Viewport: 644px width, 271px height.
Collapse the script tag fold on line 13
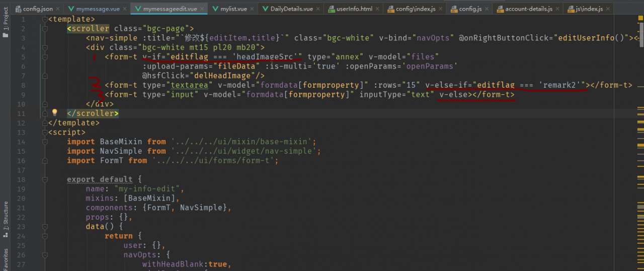(x=46, y=132)
